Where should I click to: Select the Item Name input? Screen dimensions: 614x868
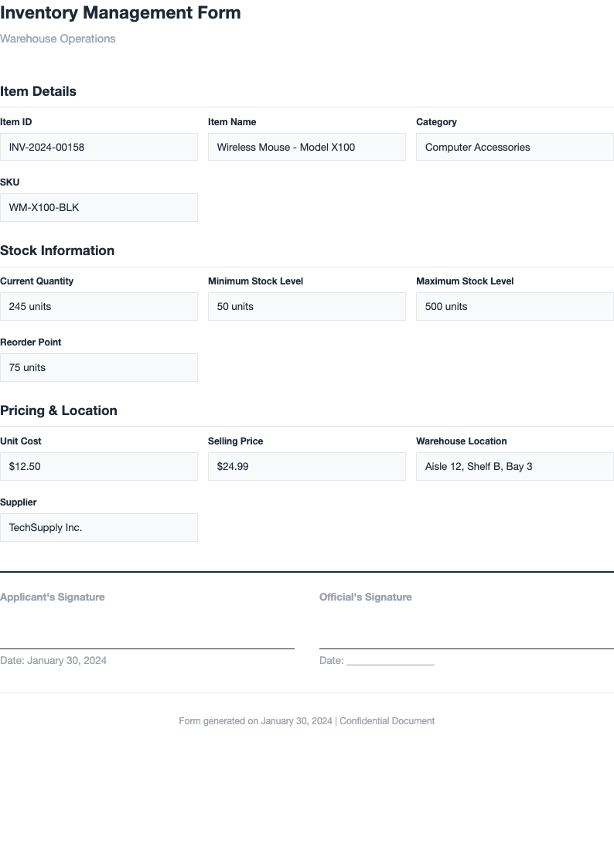pyautogui.click(x=306, y=147)
